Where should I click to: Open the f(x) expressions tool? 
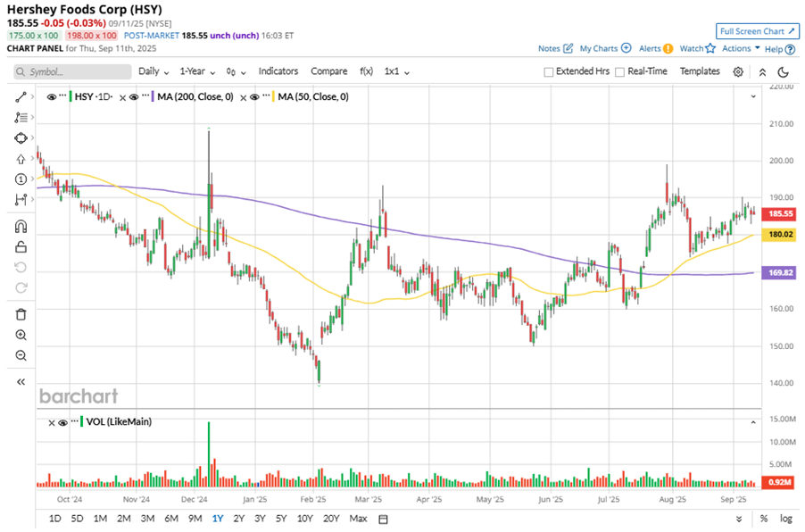click(366, 71)
